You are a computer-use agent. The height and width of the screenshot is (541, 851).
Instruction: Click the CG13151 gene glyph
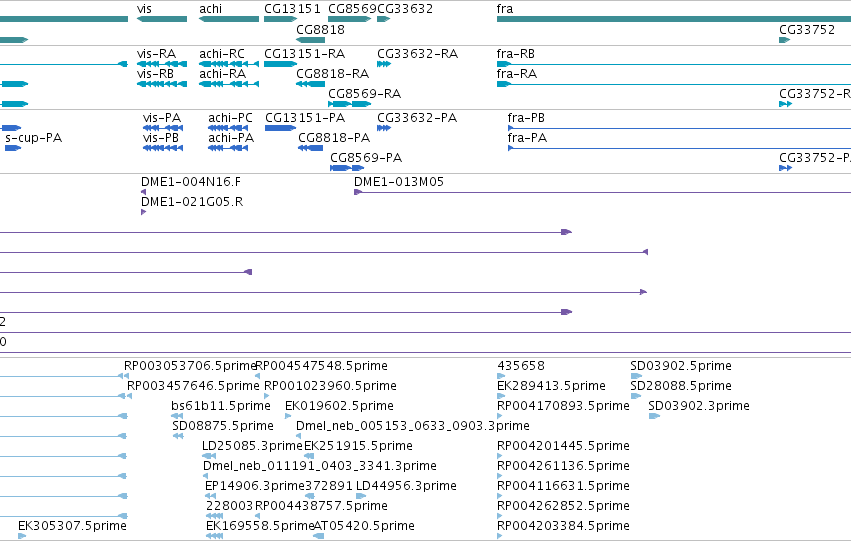[280, 19]
